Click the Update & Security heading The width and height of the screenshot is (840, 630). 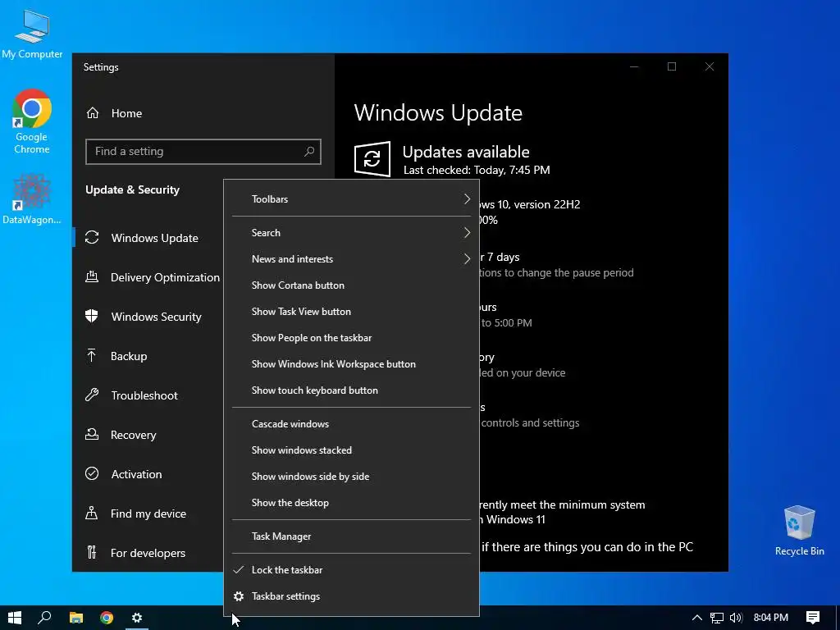[132, 189]
